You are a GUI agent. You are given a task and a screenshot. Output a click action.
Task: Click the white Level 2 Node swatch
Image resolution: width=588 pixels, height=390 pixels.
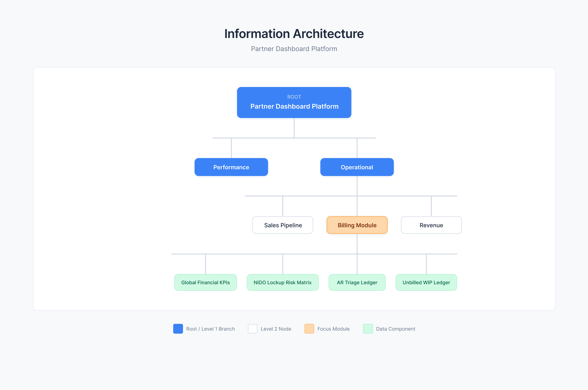253,329
